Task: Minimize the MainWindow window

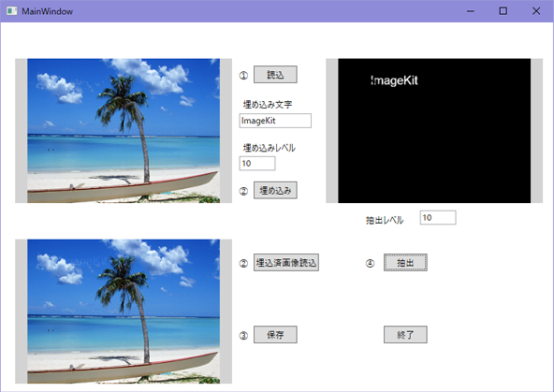Action: click(x=471, y=11)
